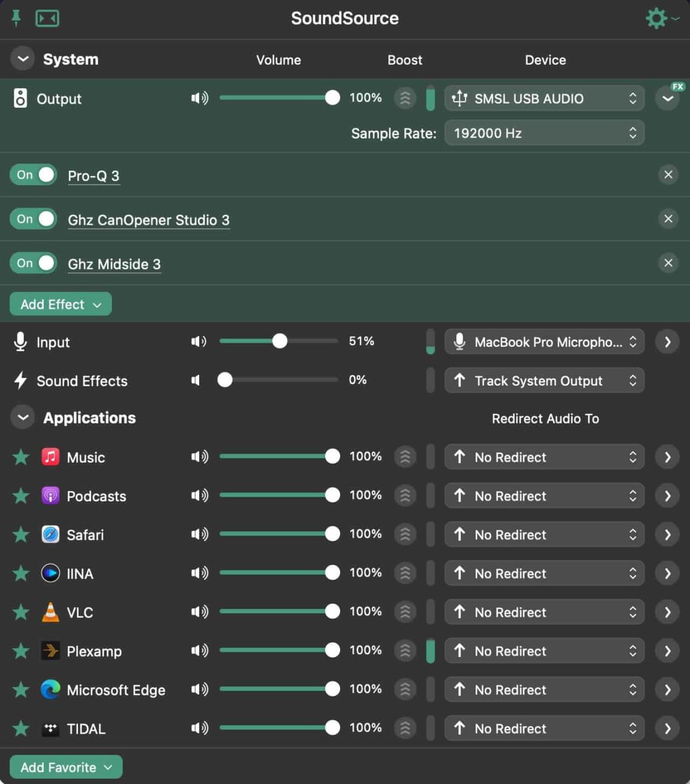Click the Safari app icon
690x784 pixels.
coord(50,535)
